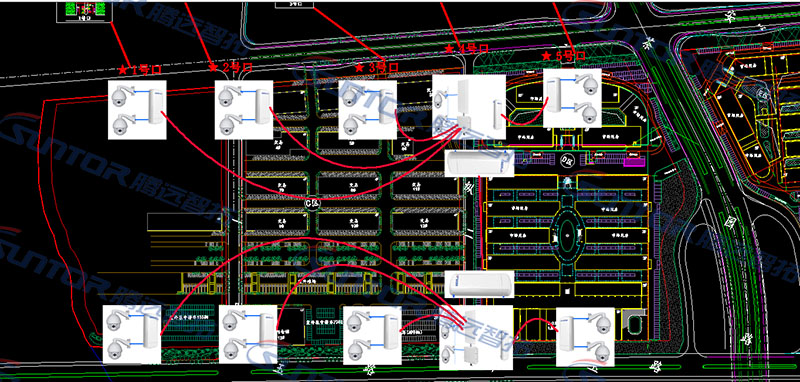Select the bottom antenna box where red links converge
This screenshot has width=800, height=382.
click(476, 338)
